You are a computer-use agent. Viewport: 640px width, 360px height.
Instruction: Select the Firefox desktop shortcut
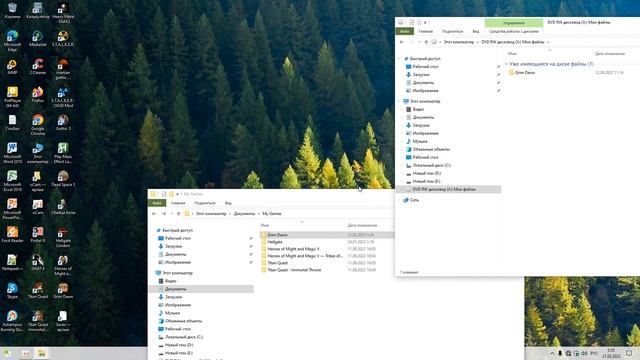click(38, 95)
